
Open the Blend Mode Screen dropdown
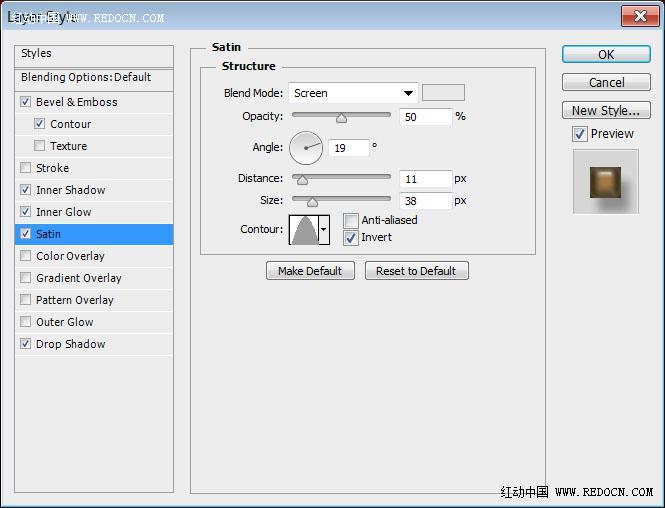tap(353, 93)
